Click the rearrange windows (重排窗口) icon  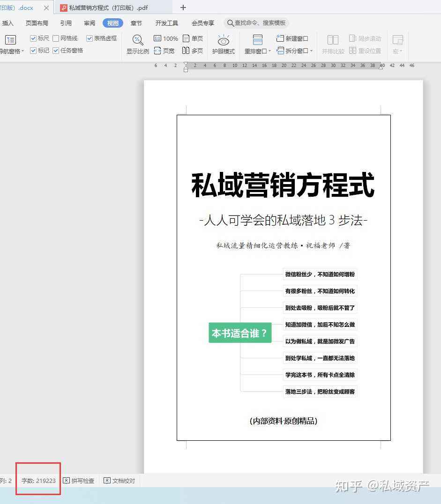[258, 40]
